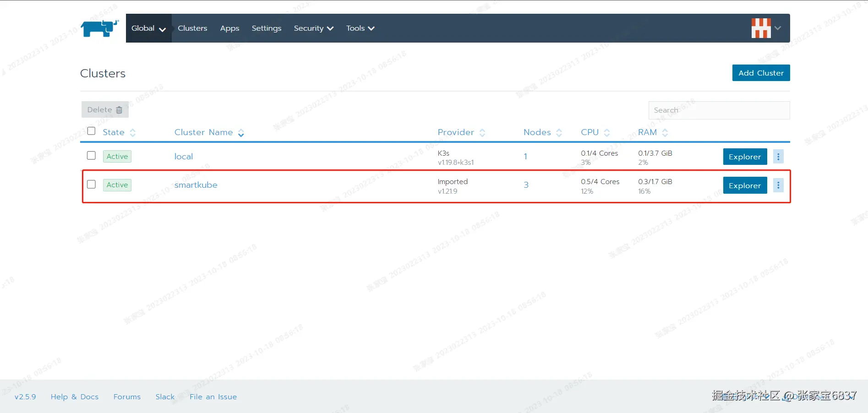Click the Imported provider cell

point(453,181)
